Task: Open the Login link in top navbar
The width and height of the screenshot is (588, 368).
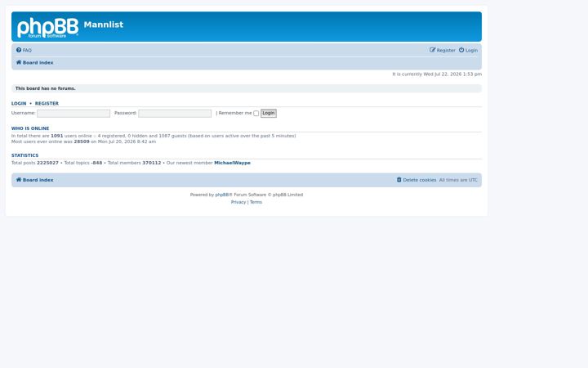Action: [471, 51]
